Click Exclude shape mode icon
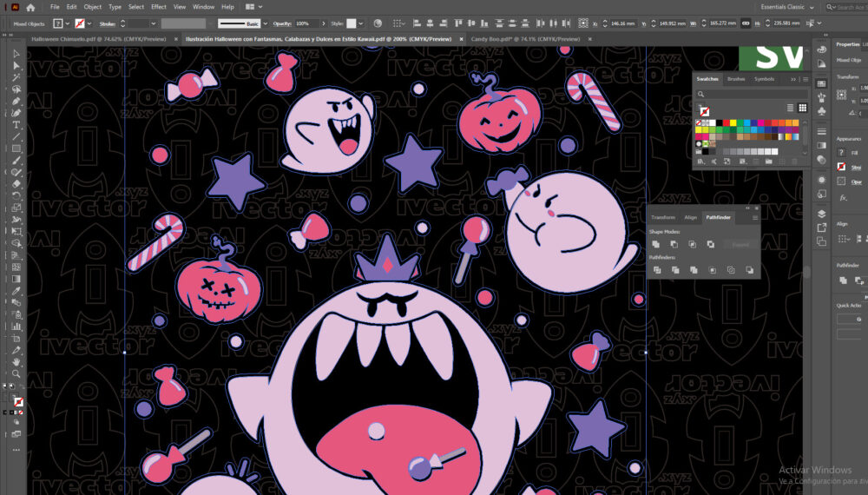Viewport: 868px width, 495px height. (x=711, y=244)
